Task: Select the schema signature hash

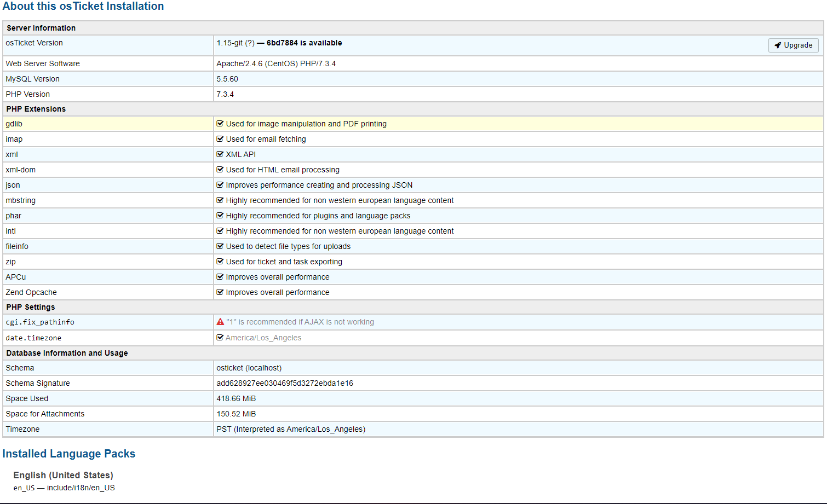Action: (285, 383)
